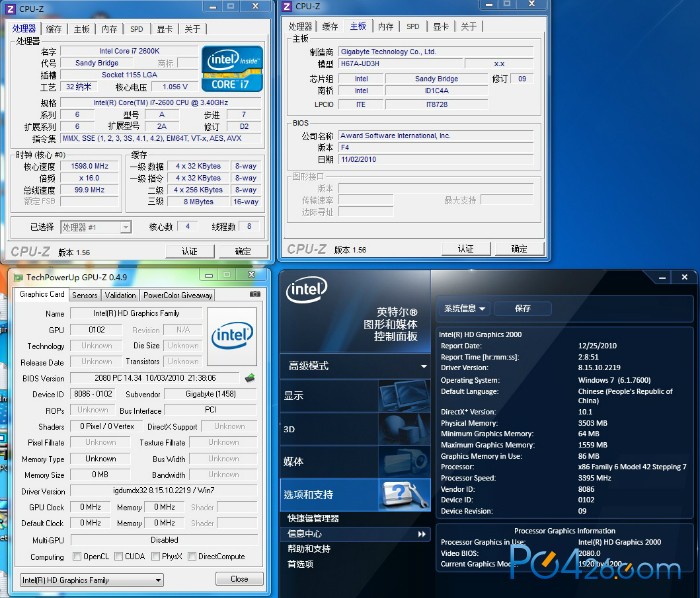Click the Gigabyte Technology manufacturer field

pyautogui.click(x=436, y=51)
